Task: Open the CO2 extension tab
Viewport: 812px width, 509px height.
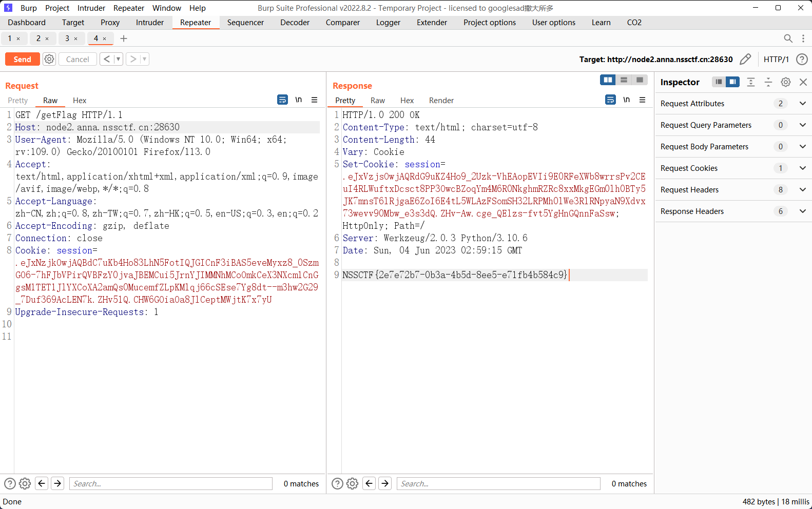Action: pos(634,23)
